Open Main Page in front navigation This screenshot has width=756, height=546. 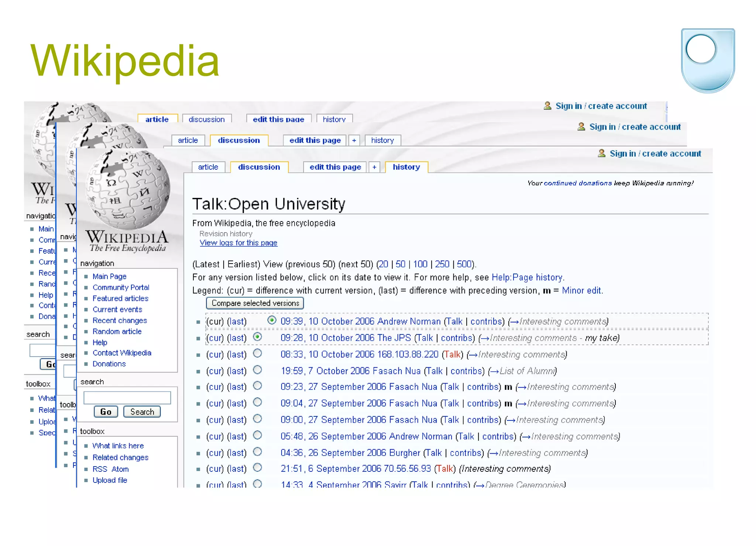coord(110,277)
